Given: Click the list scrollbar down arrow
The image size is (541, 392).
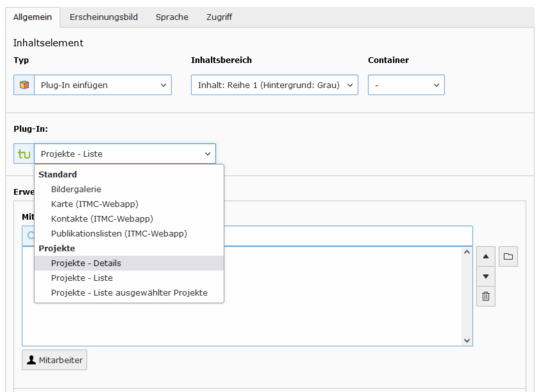Looking at the screenshot, I should click(467, 341).
